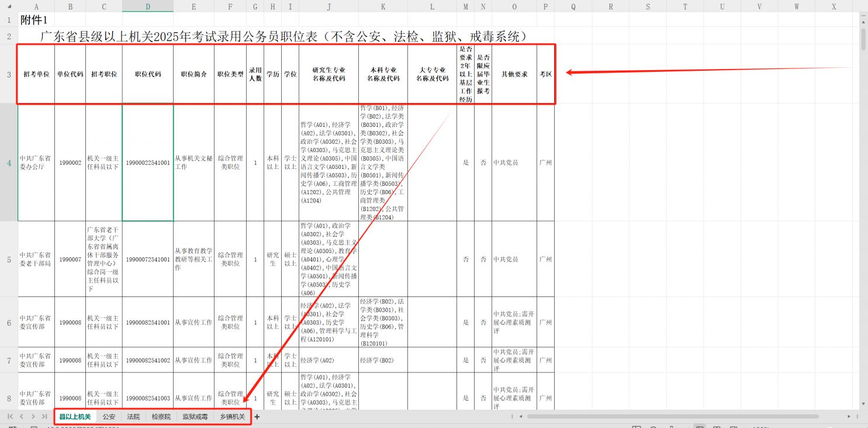Click the position code 19900022541001 cell
This screenshot has height=428, width=868.
(x=147, y=163)
